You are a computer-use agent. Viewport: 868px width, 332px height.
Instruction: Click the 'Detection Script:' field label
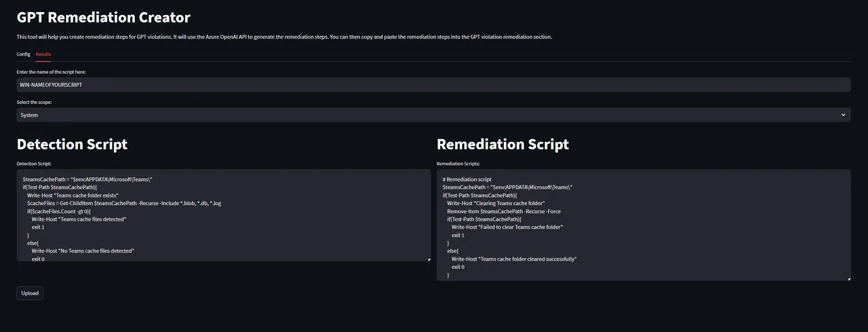coord(34,164)
